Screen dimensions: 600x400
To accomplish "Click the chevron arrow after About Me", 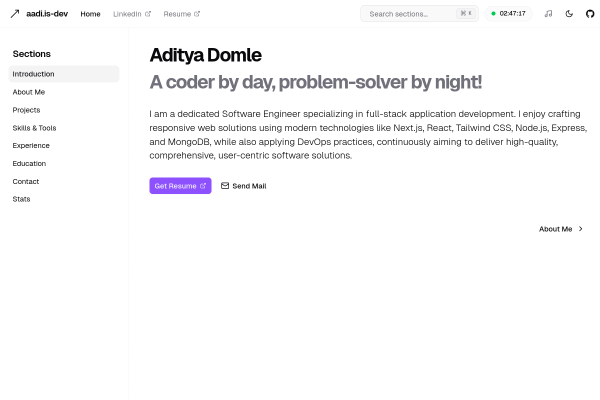I will (580, 229).
